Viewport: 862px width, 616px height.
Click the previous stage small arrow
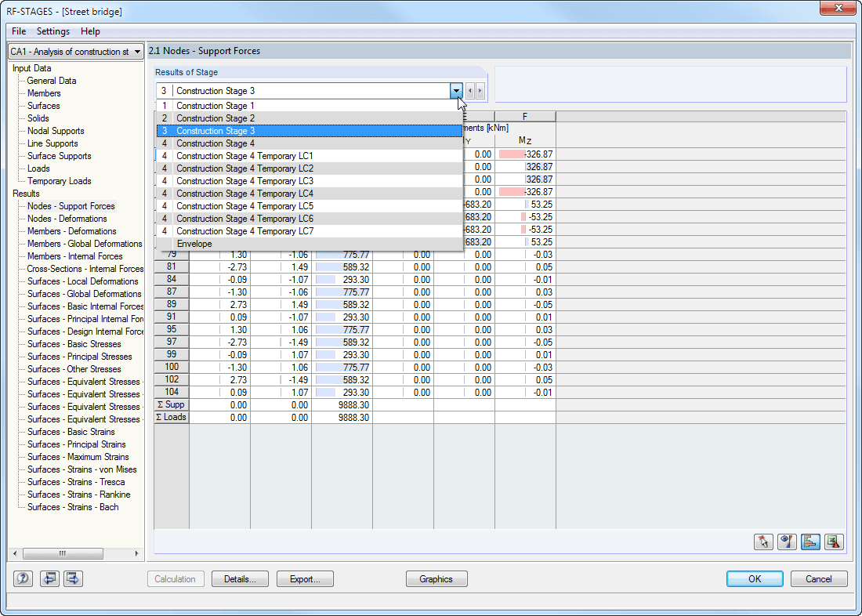pyautogui.click(x=470, y=91)
